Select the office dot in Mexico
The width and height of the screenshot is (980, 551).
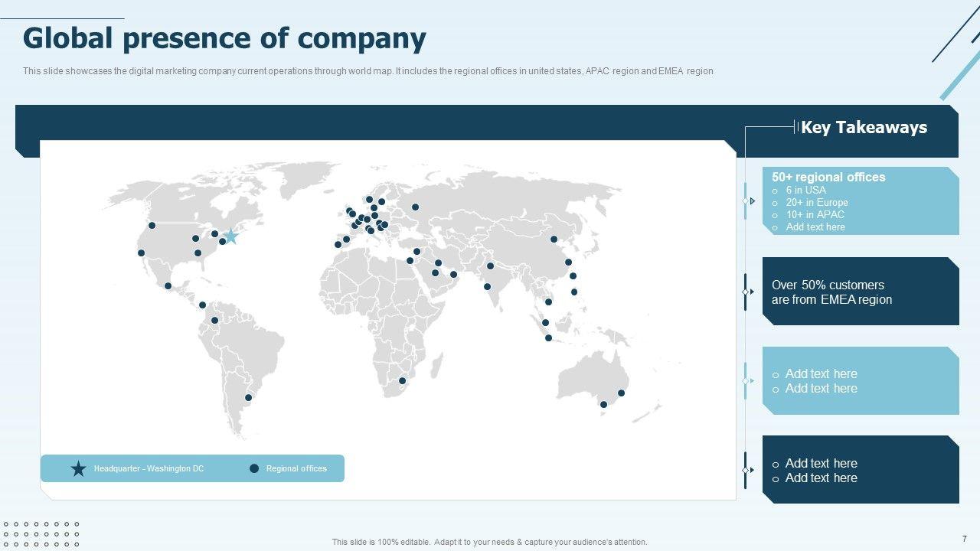(168, 285)
